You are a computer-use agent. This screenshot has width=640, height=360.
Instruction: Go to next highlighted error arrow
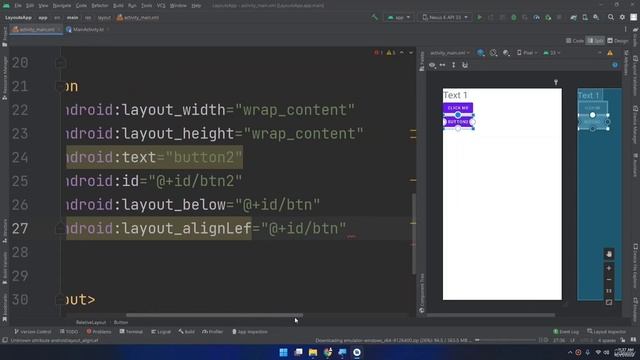(411, 53)
